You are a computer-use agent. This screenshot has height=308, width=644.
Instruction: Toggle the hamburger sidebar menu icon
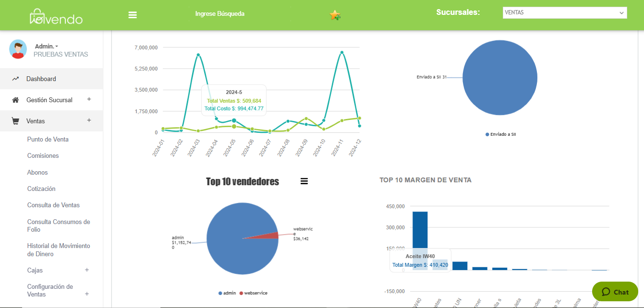pos(133,15)
